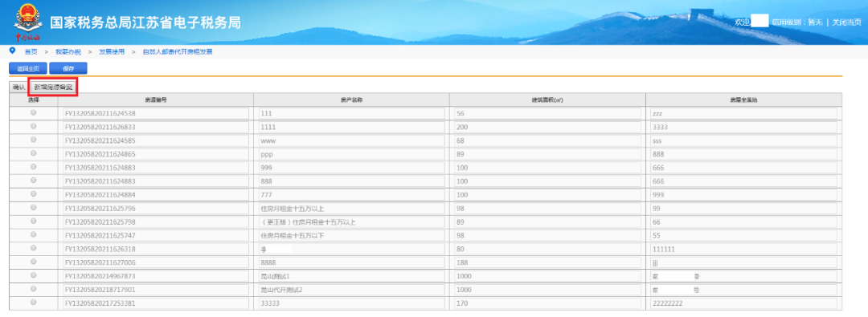Click the address field containing 111111
The width and height of the screenshot is (868, 317).
point(744,249)
